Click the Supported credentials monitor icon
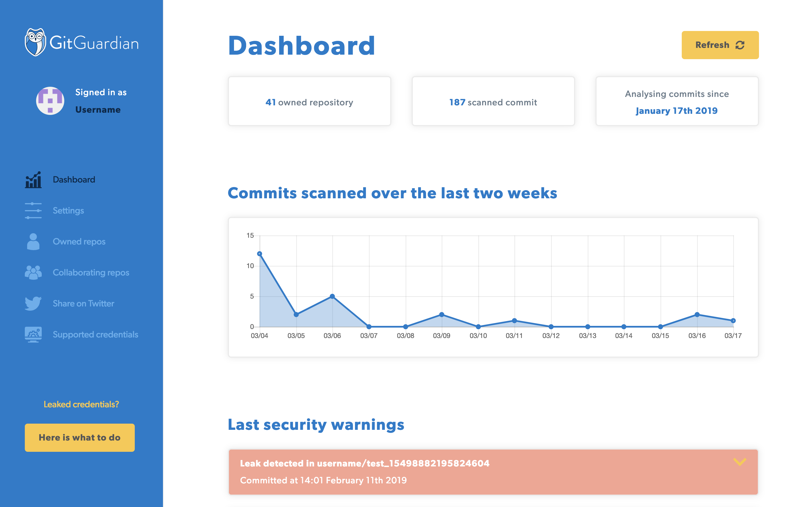 [33, 334]
